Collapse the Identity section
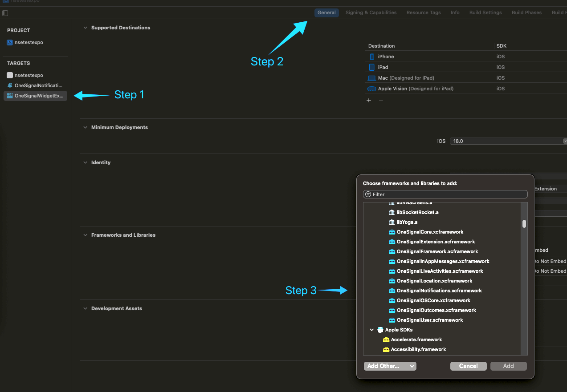This screenshot has width=567, height=392. point(86,162)
